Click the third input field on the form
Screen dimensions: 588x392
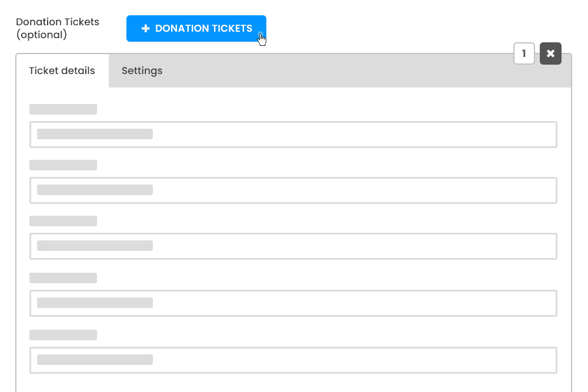[293, 246]
